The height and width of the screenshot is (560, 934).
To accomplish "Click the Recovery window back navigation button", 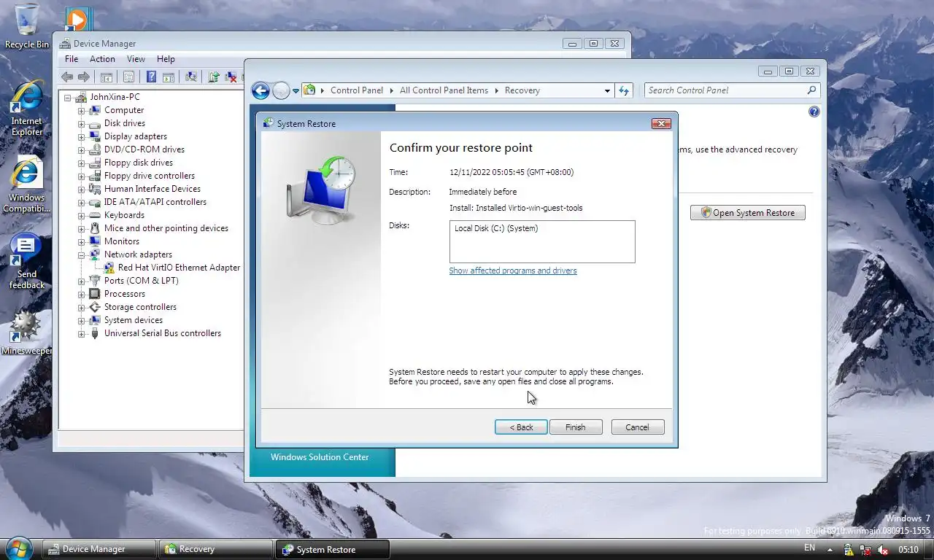I will [260, 90].
